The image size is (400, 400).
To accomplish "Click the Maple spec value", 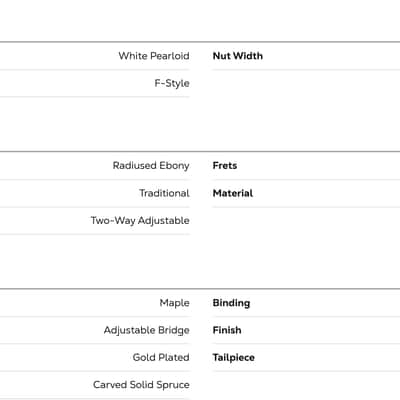I will [x=175, y=303].
